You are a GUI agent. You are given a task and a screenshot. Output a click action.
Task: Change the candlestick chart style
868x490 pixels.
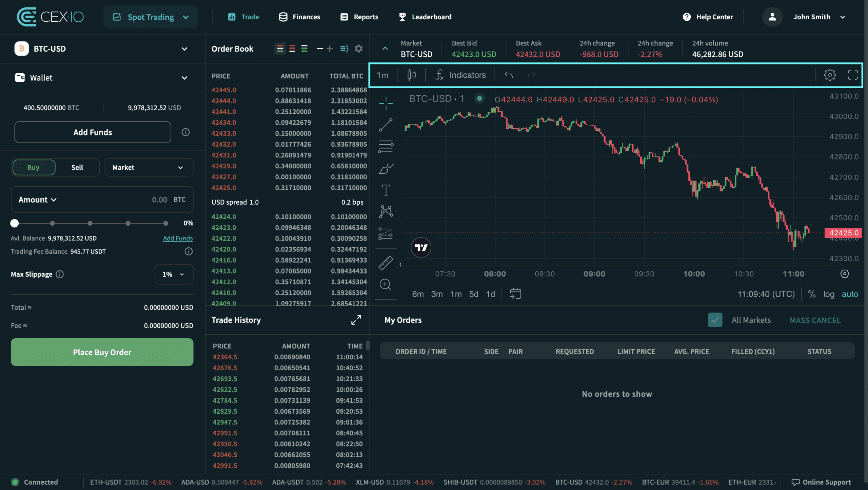click(x=412, y=75)
